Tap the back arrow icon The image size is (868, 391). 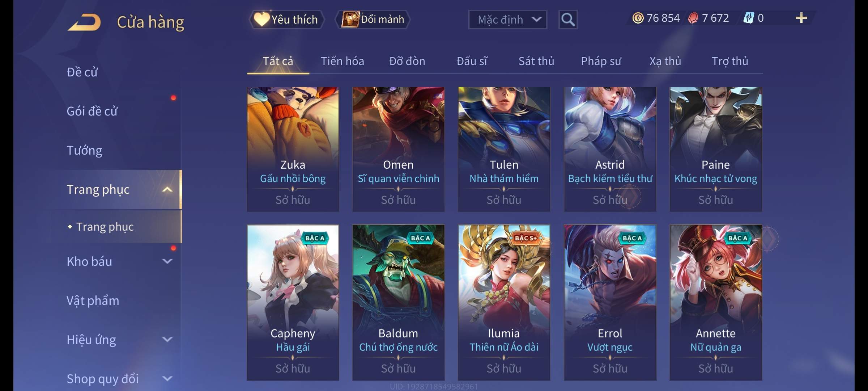[84, 22]
